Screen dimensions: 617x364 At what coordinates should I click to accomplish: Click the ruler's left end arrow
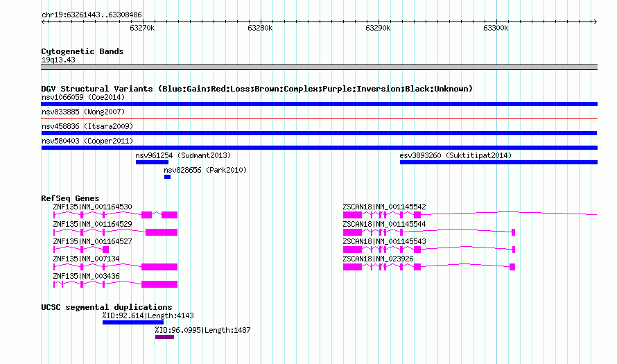coord(43,21)
